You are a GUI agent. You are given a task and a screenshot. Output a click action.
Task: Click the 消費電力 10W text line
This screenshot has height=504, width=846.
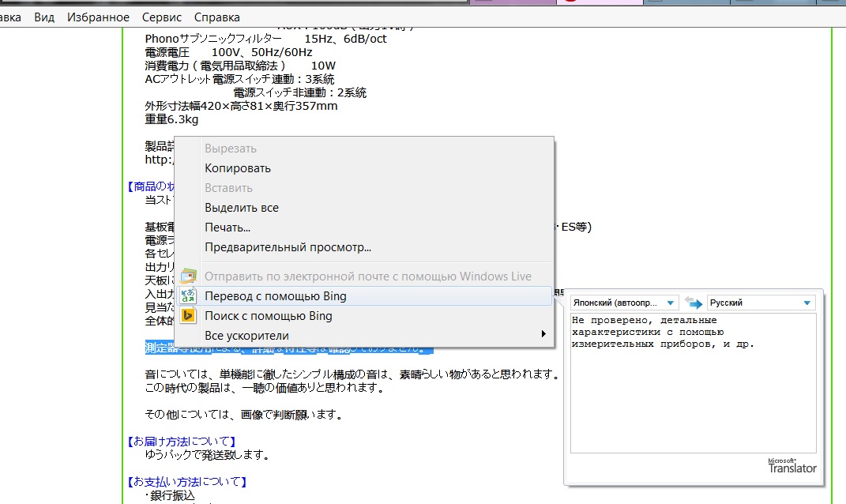point(240,66)
